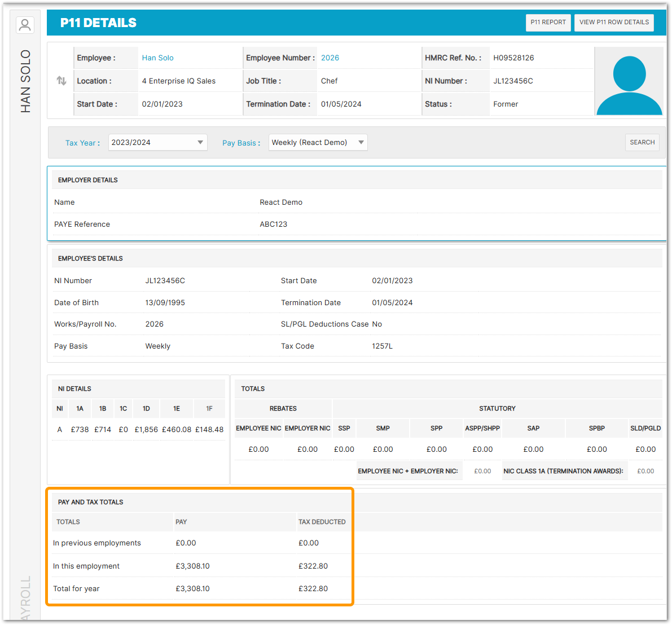Open View P11 Row Details
This screenshot has height=625, width=672.
[614, 23]
